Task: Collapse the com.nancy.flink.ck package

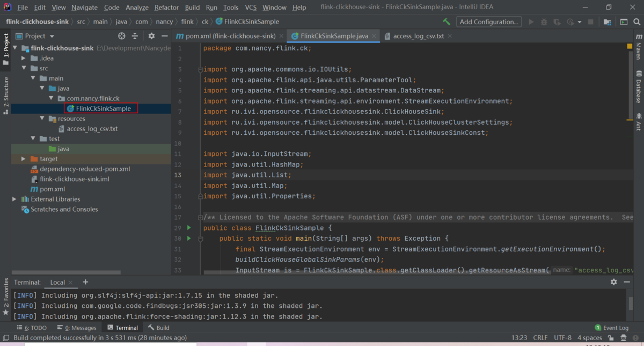Action: (x=51, y=98)
